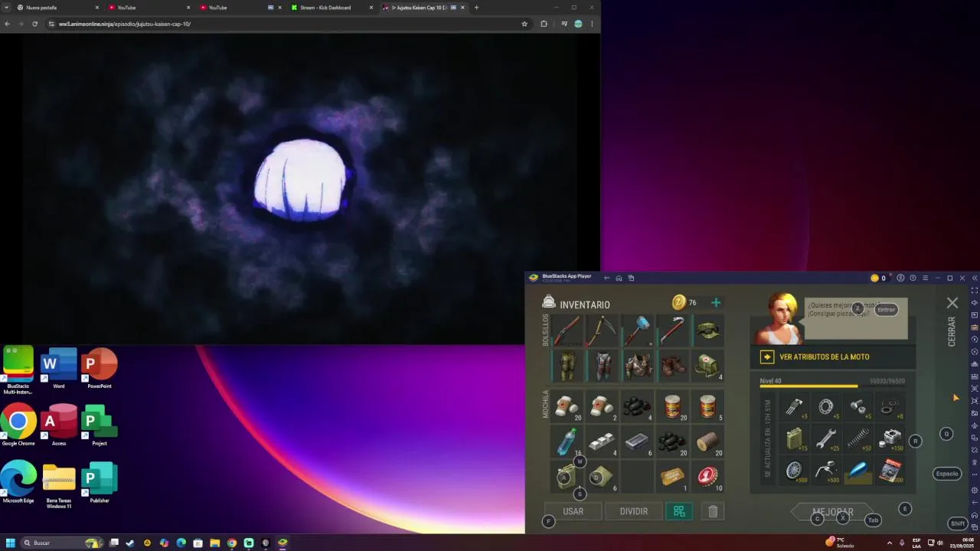Click the anime video player
This screenshot has width=980, height=551.
click(300, 189)
